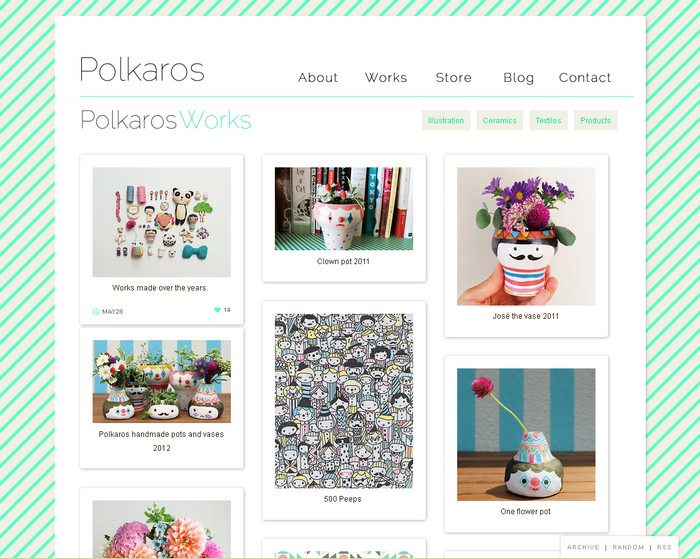Open the About page
700x559 pixels.
318,78
